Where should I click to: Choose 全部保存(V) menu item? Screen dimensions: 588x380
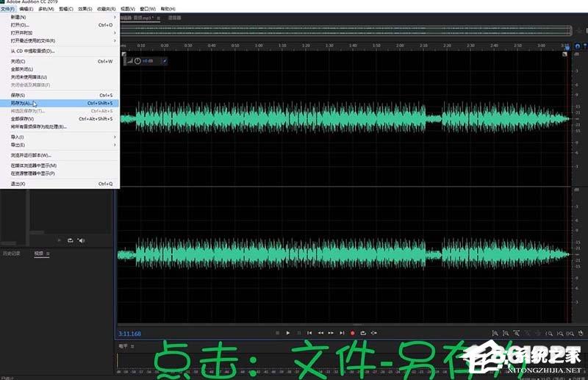(60, 119)
